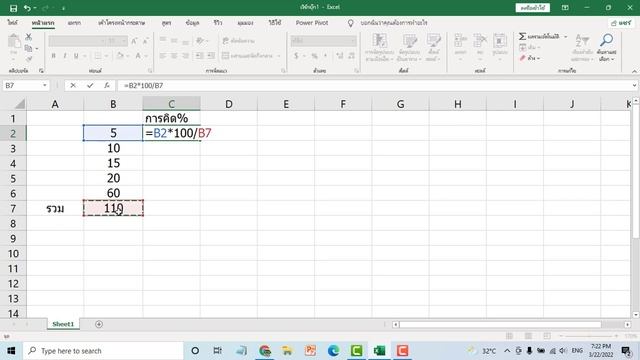The image size is (640, 360).
Task: Click the vertical scrollbar down arrow
Action: (636, 315)
